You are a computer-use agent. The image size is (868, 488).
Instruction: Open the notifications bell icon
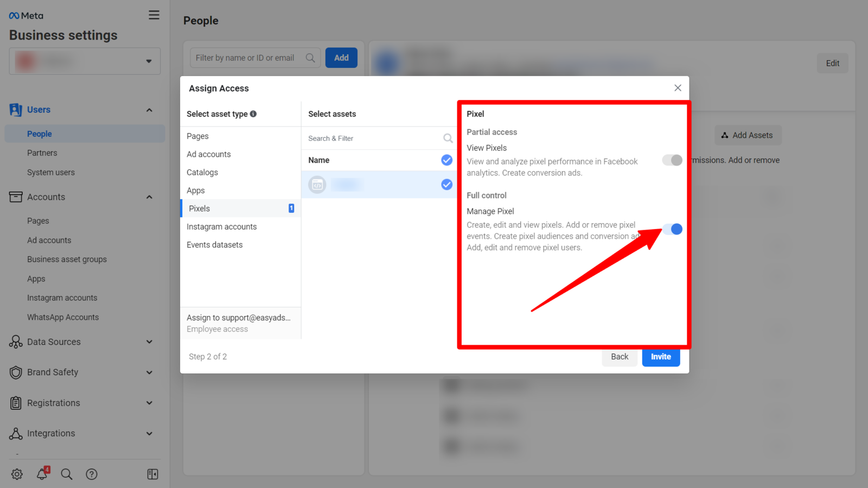pyautogui.click(x=42, y=474)
